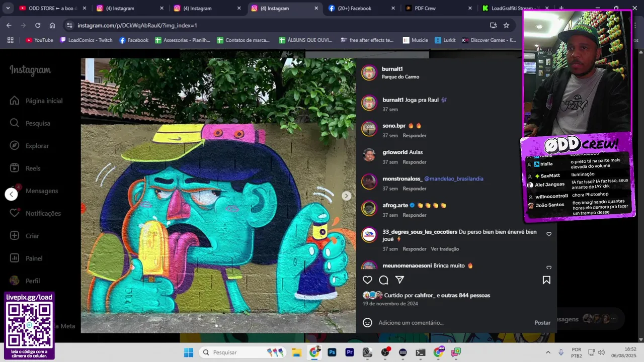This screenshot has height=362, width=644.
Task: Open the @mandelao_brasilandia mention
Action: tap(454, 178)
